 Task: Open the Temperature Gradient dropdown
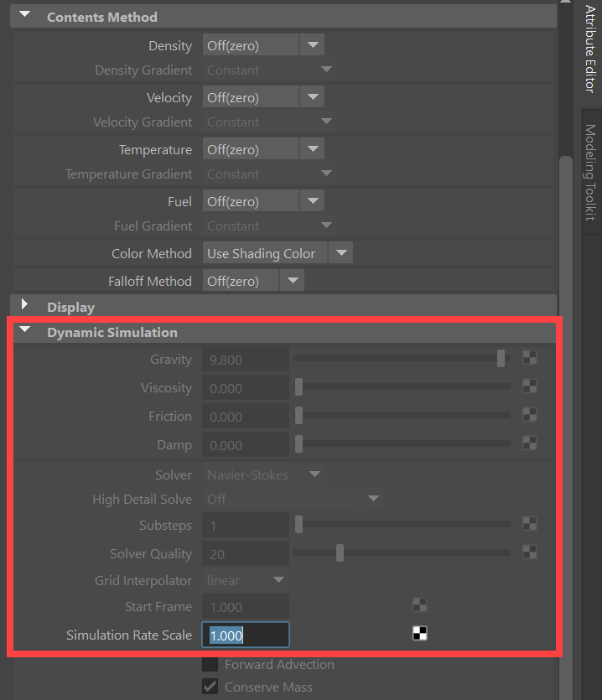[x=270, y=174]
